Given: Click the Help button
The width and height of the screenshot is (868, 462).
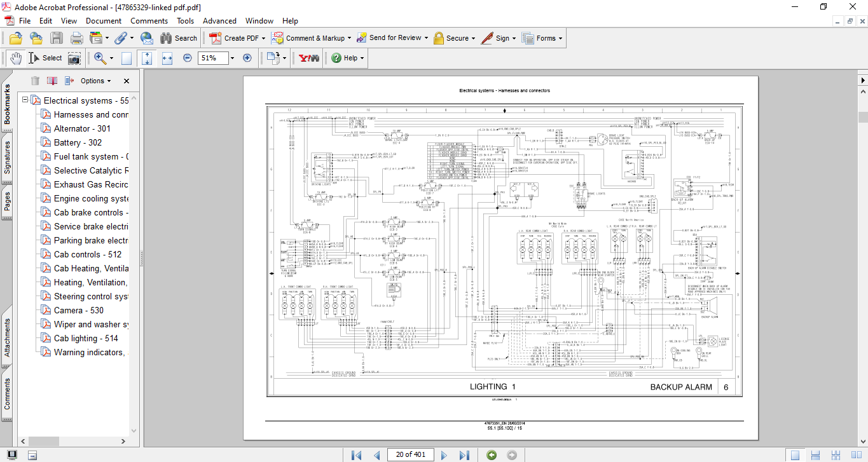Looking at the screenshot, I should click(x=345, y=58).
